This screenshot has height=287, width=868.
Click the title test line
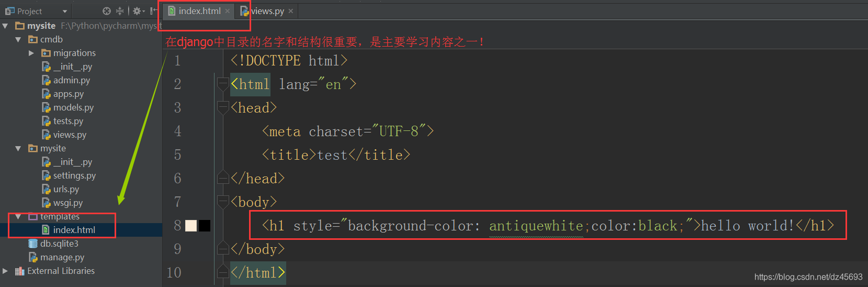point(336,155)
